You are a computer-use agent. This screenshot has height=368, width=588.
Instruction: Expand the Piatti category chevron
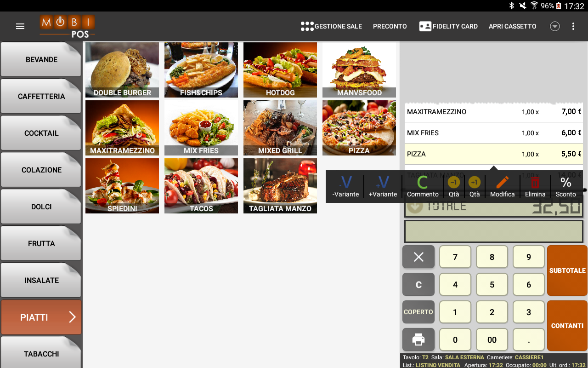(72, 317)
